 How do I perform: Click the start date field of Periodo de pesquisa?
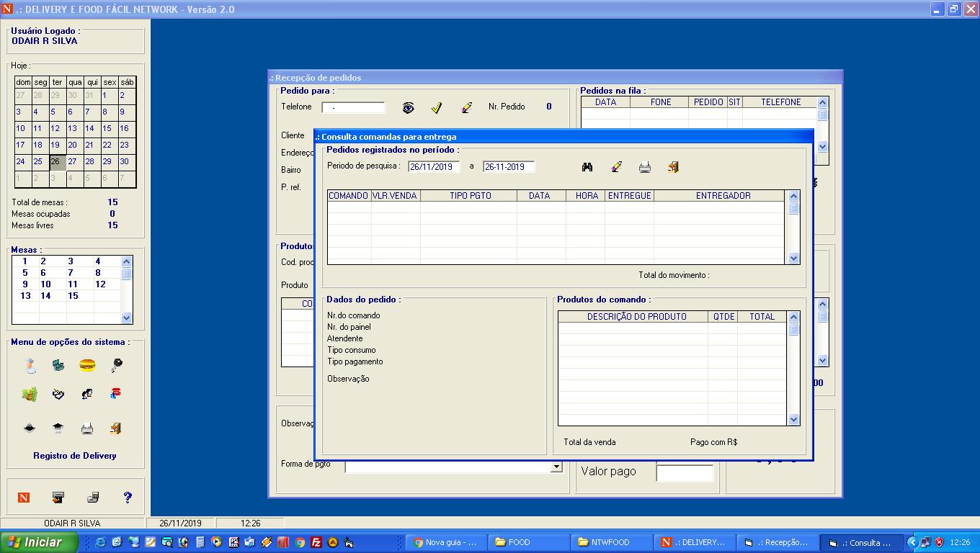point(434,166)
